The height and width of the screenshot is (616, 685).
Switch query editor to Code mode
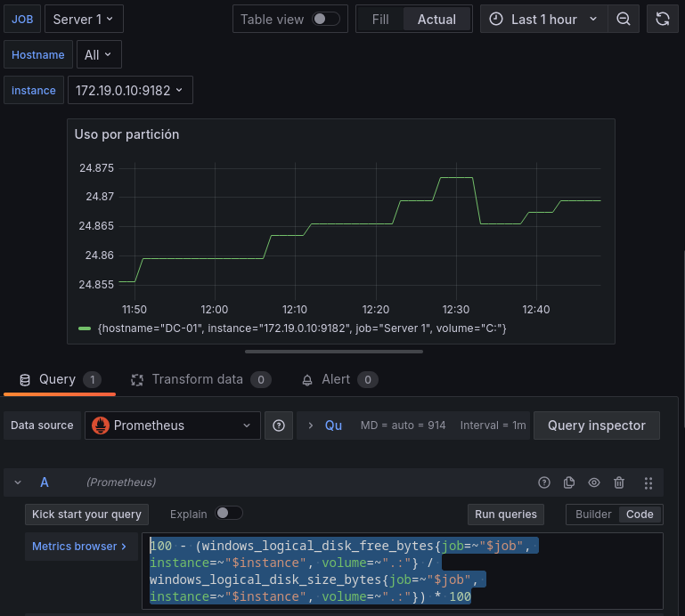pyautogui.click(x=640, y=515)
